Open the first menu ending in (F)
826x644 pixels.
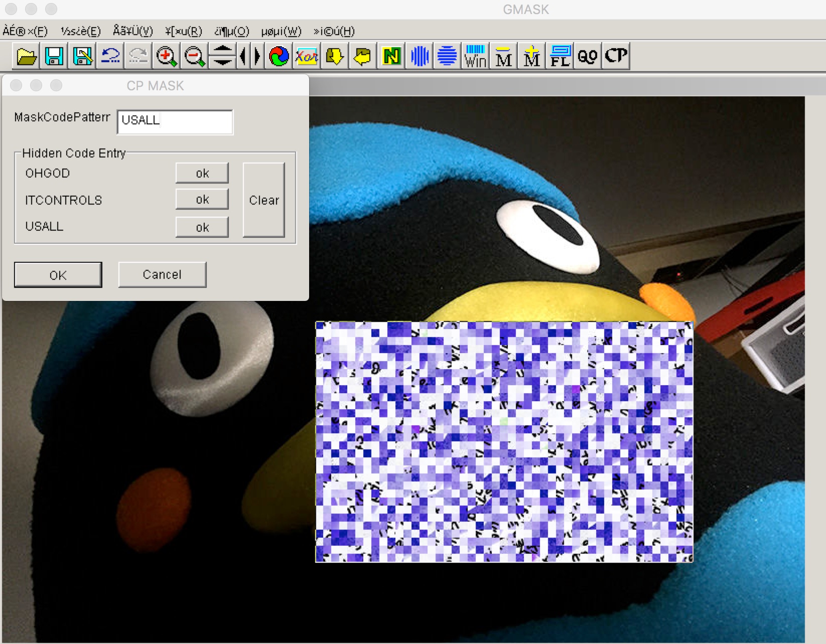[x=25, y=31]
